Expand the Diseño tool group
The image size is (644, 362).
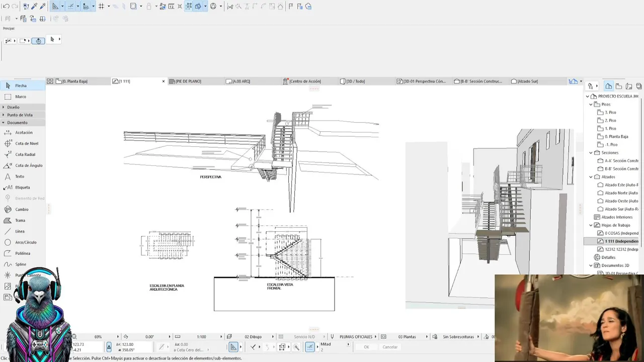tap(23, 107)
